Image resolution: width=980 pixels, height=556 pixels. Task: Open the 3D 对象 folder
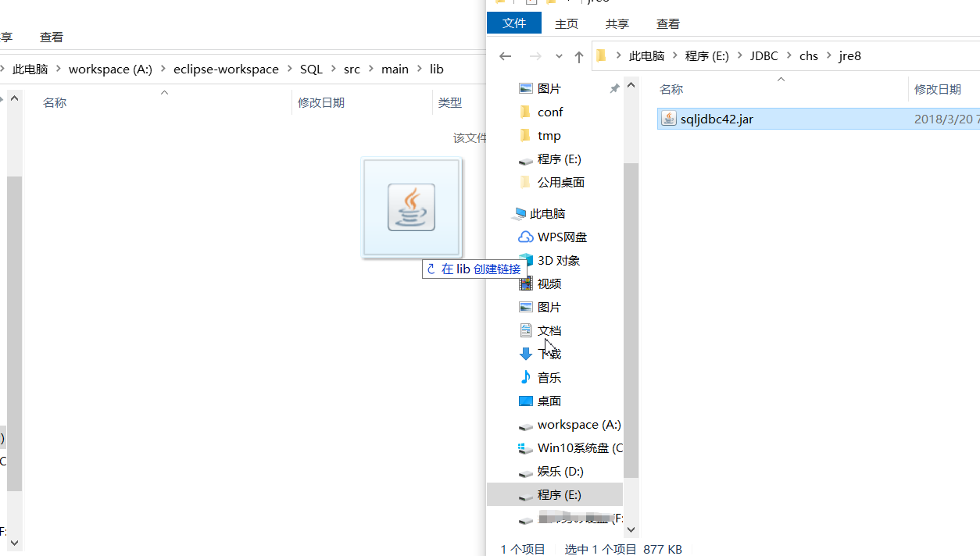tap(560, 260)
